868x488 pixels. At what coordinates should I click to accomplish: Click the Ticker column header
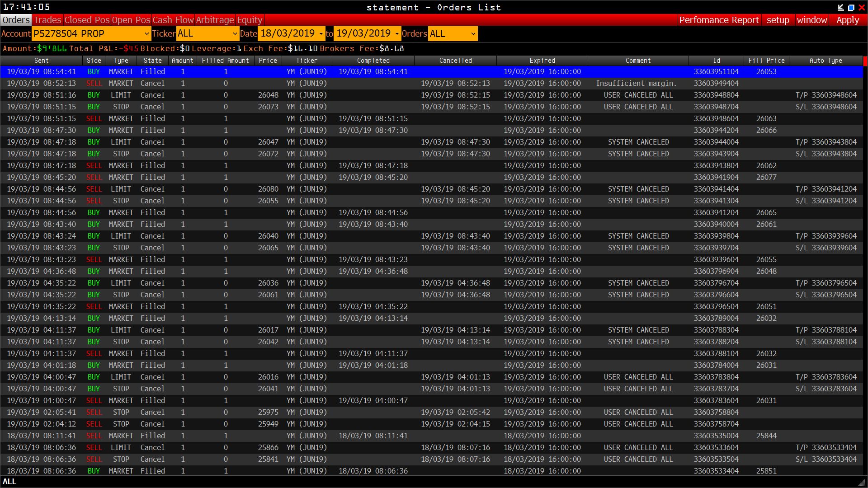point(307,61)
